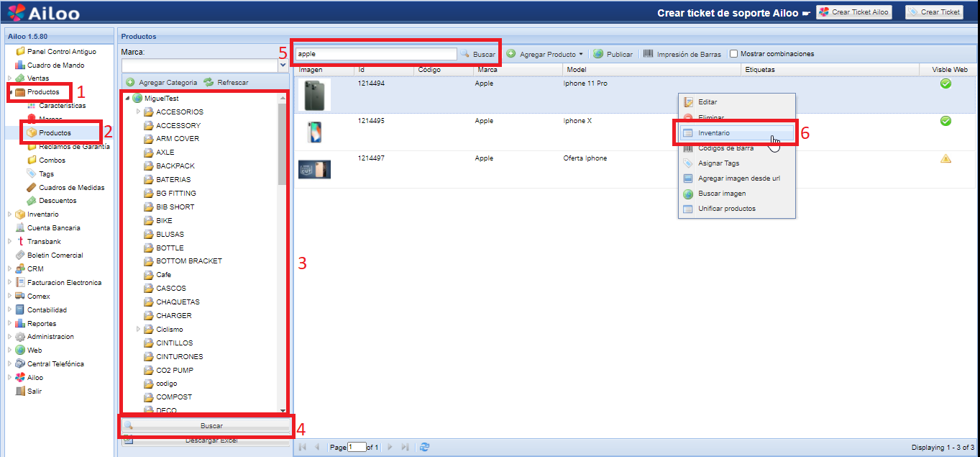Click the Iphone 11 Pro thumbnail
The image size is (980, 457).
point(314,95)
